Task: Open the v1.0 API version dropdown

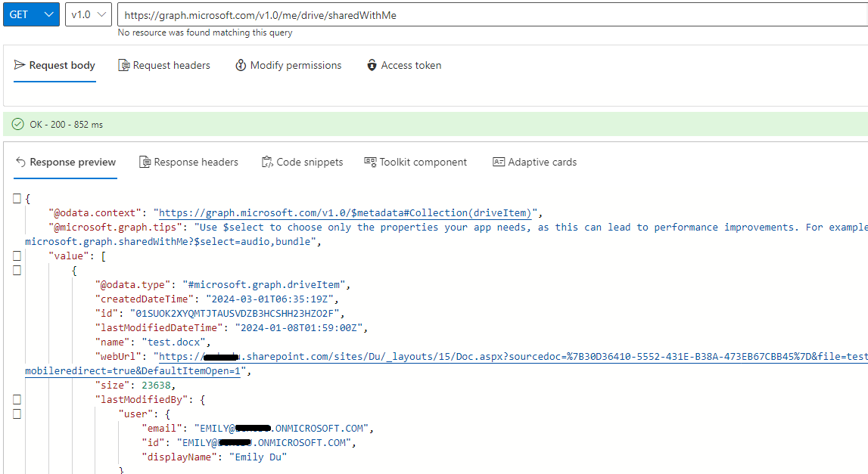Action: [88, 14]
